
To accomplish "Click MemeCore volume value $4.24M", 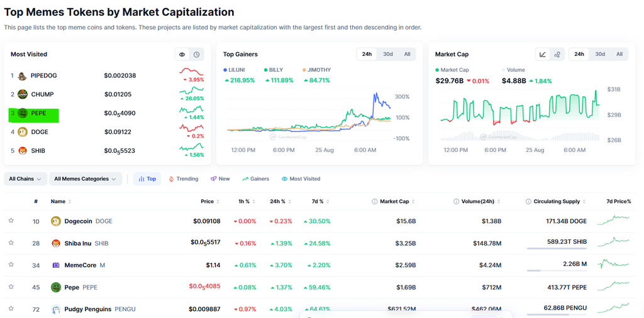I will (x=490, y=265).
